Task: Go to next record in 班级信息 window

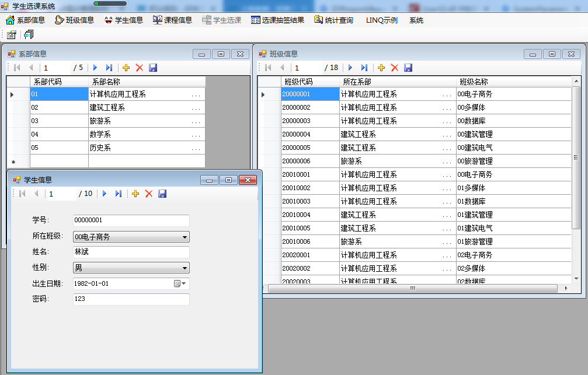Action: pyautogui.click(x=350, y=68)
